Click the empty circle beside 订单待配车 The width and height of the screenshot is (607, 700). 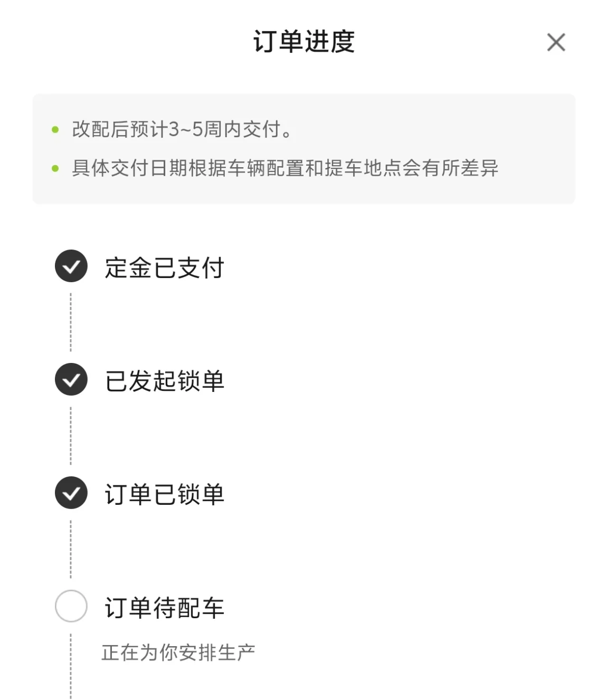pos(71,606)
